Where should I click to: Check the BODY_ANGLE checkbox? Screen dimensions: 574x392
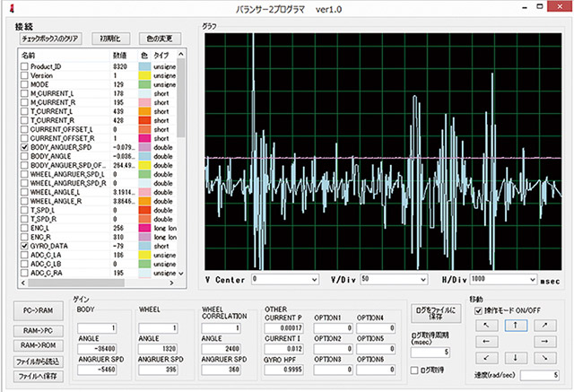tap(24, 156)
